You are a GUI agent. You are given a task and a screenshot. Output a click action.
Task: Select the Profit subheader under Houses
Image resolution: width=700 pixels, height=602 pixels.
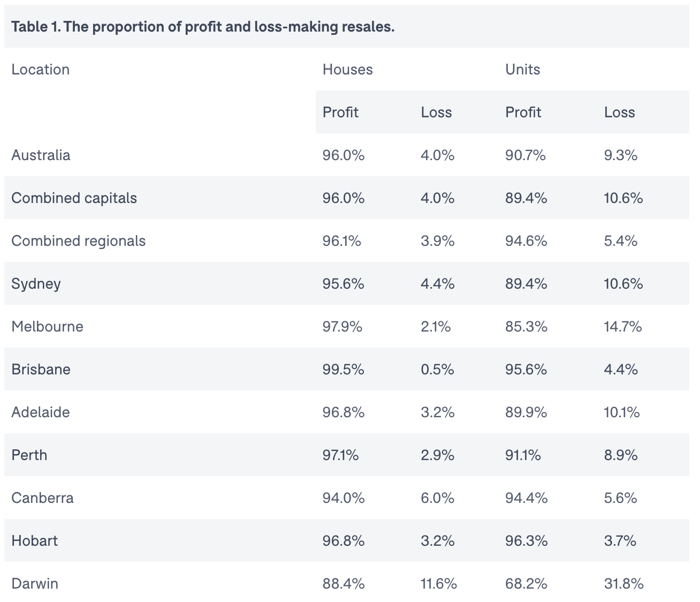340,112
